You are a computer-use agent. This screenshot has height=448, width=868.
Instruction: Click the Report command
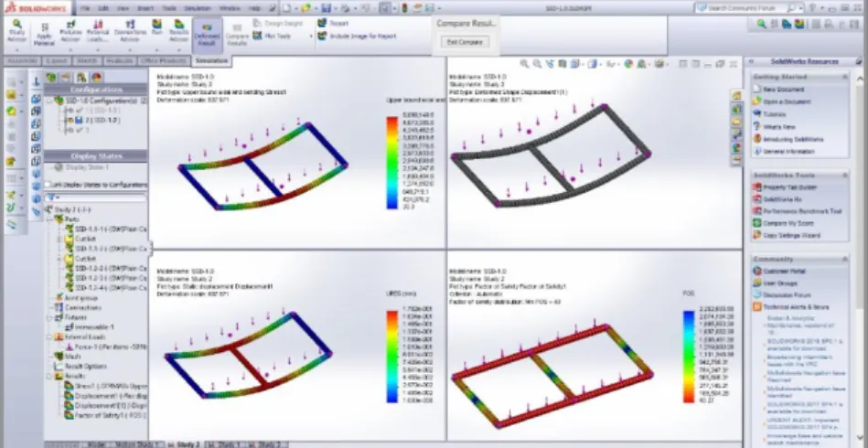click(333, 23)
